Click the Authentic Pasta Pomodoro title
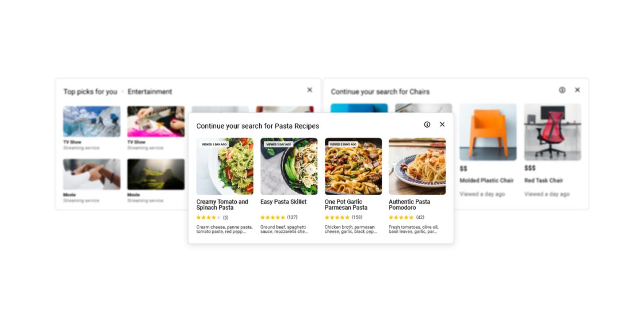Viewport: 644px width, 322px height. [x=409, y=204]
